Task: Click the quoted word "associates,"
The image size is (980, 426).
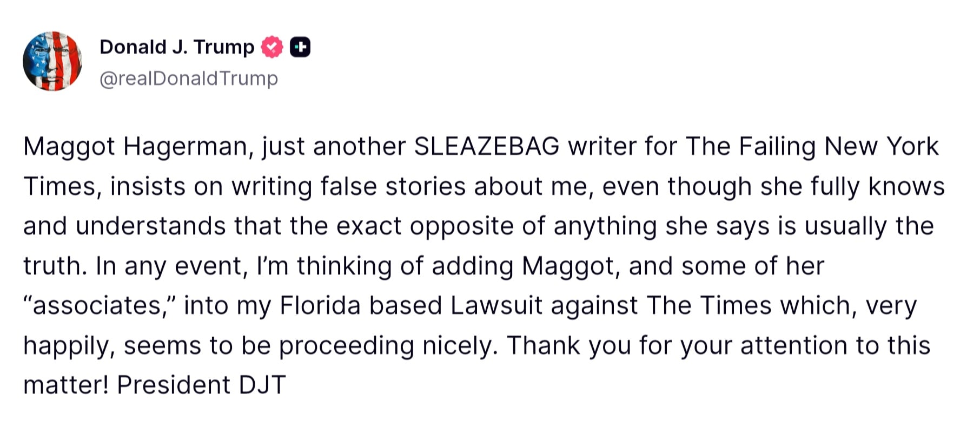Action: (x=100, y=306)
